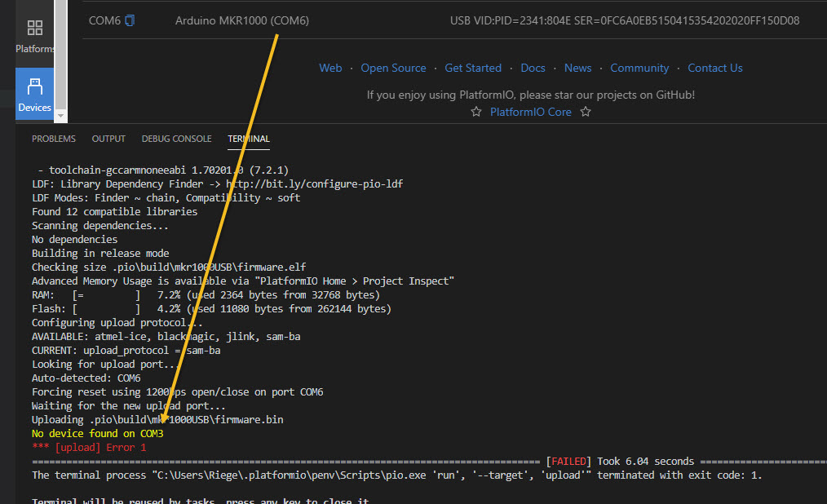
Task: Open the PlatformIO Core link
Action: click(x=530, y=112)
